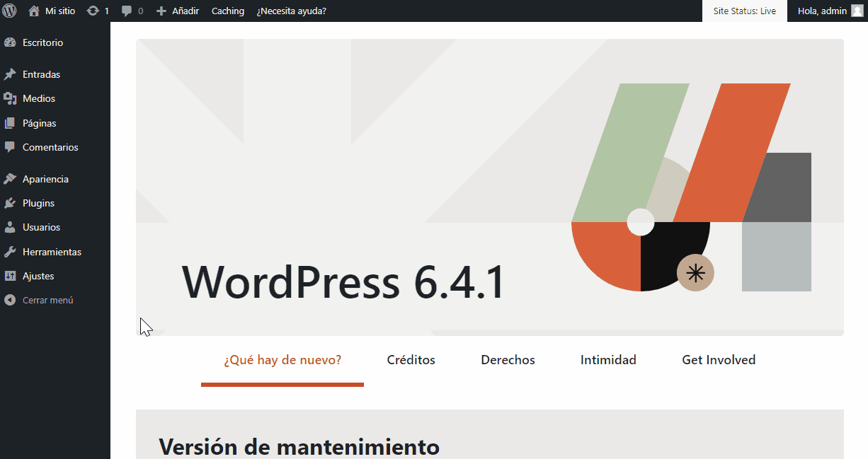Open the ¿Necesita ayuda? menu
The image size is (868, 459).
[292, 11]
